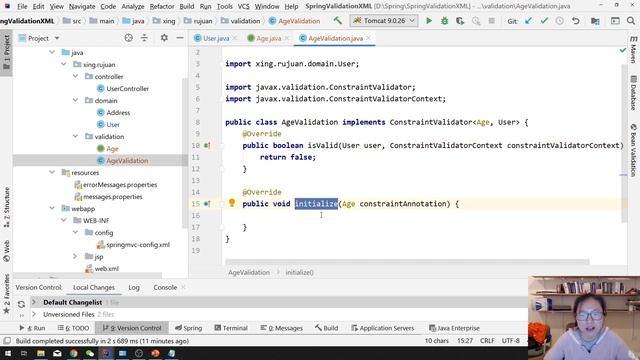Open search everywhere magnifier icon

click(x=631, y=21)
